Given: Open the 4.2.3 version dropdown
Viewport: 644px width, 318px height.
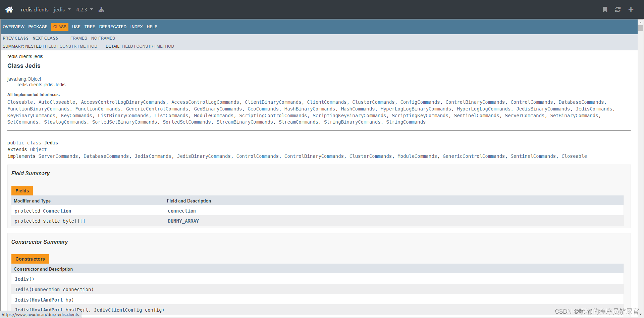Looking at the screenshot, I should pos(85,9).
